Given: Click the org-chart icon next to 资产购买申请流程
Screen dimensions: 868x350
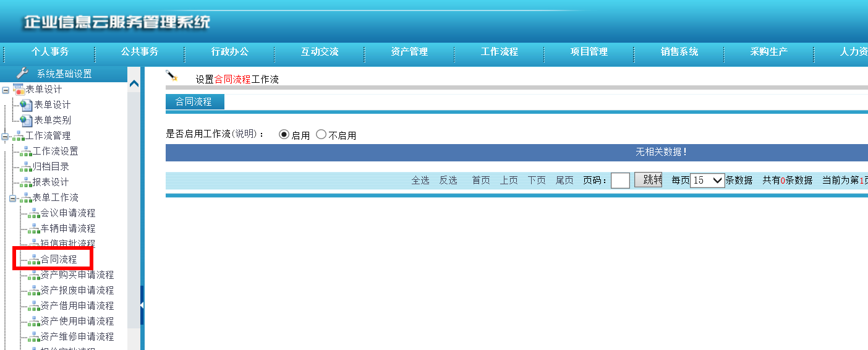Looking at the screenshot, I should point(34,275).
